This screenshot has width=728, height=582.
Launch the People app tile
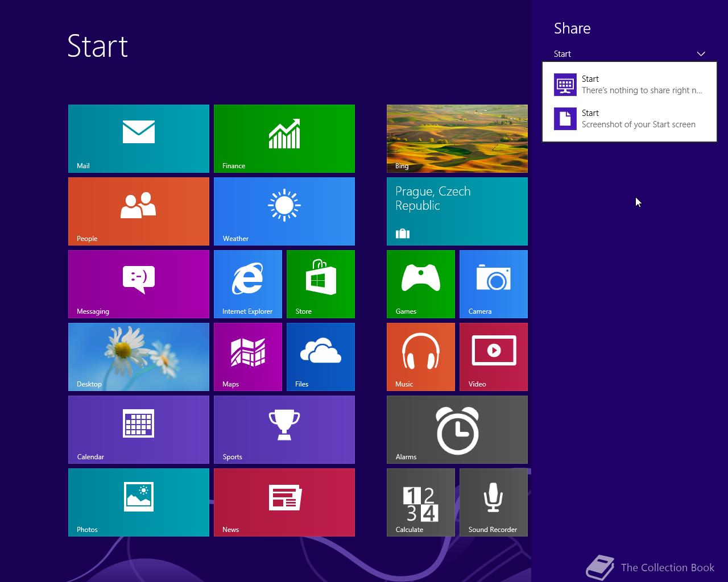point(139,211)
